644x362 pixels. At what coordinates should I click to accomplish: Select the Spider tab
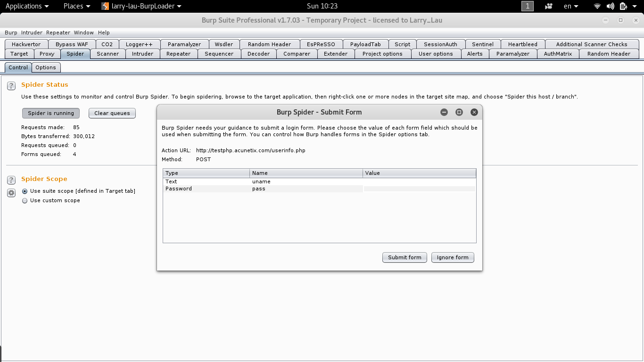(75, 54)
